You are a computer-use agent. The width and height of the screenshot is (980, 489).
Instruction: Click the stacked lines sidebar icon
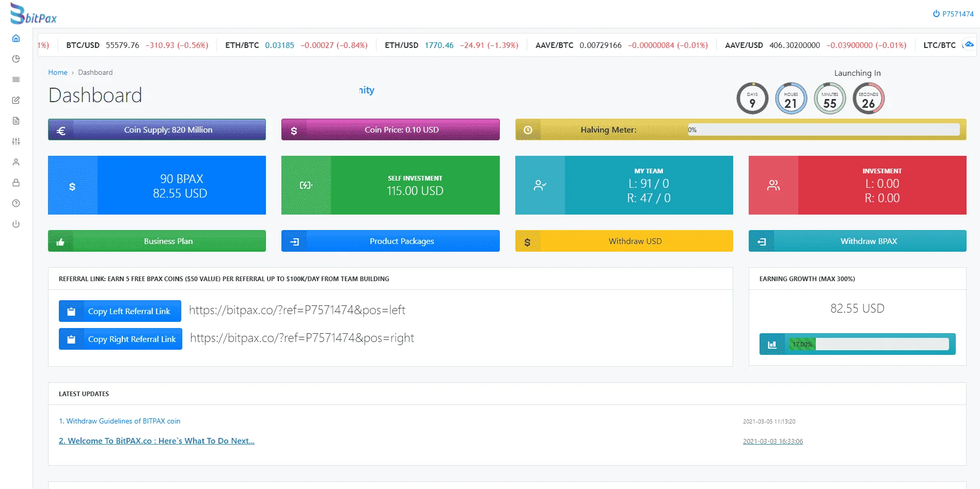tap(16, 79)
